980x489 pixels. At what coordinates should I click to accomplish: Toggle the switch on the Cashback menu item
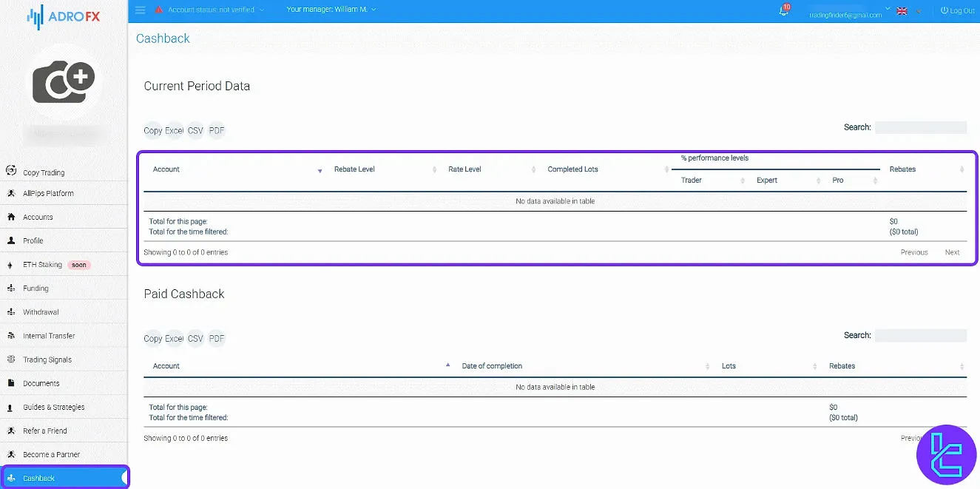(x=123, y=477)
